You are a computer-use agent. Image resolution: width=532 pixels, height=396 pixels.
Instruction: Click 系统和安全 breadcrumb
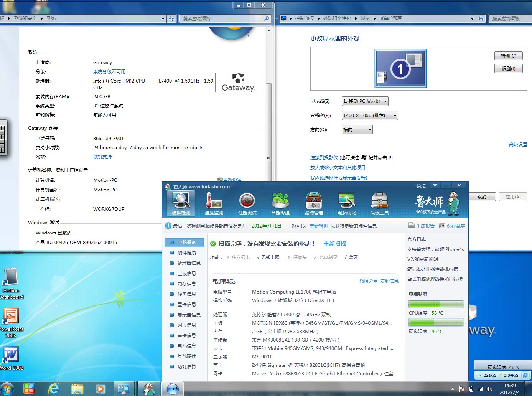point(25,18)
